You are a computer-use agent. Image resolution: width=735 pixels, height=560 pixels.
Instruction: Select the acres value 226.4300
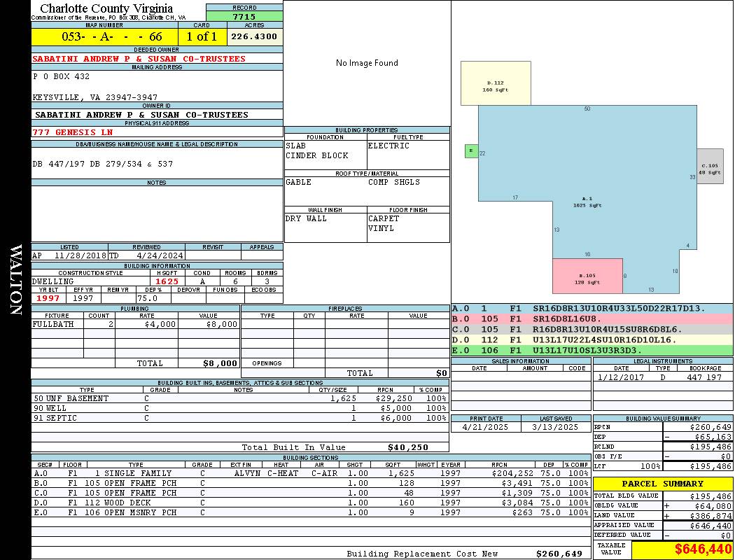[254, 36]
